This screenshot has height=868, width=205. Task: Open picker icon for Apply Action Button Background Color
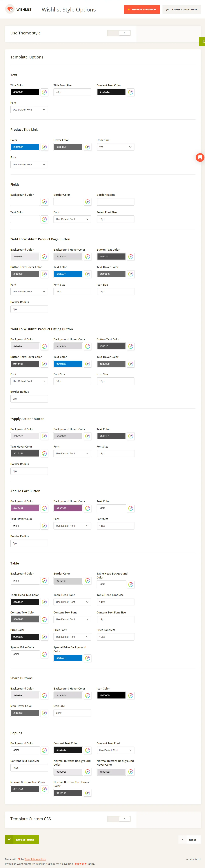tap(44, 436)
